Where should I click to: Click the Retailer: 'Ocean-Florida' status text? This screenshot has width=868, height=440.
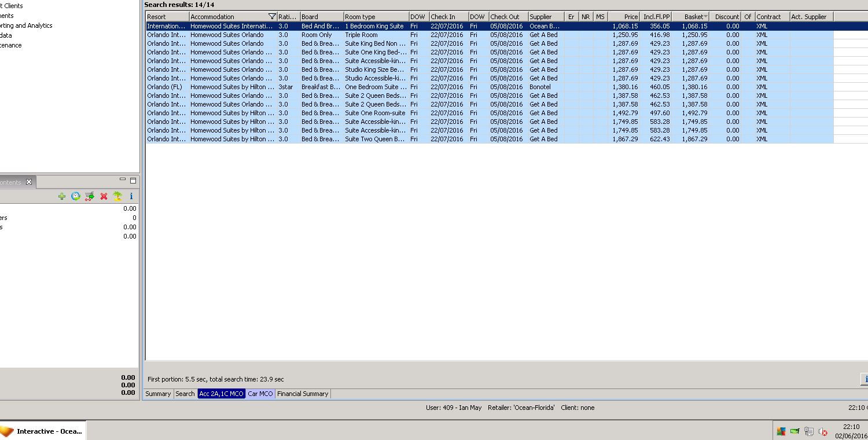pos(521,408)
